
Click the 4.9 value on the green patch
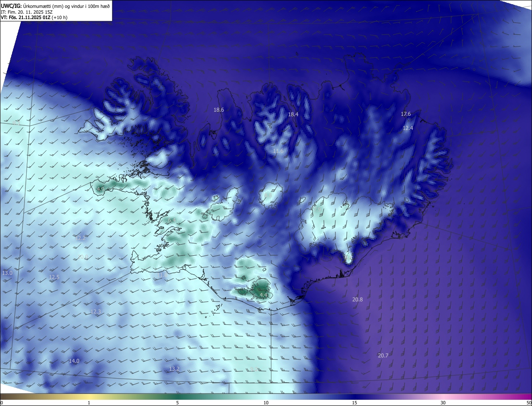point(100,189)
